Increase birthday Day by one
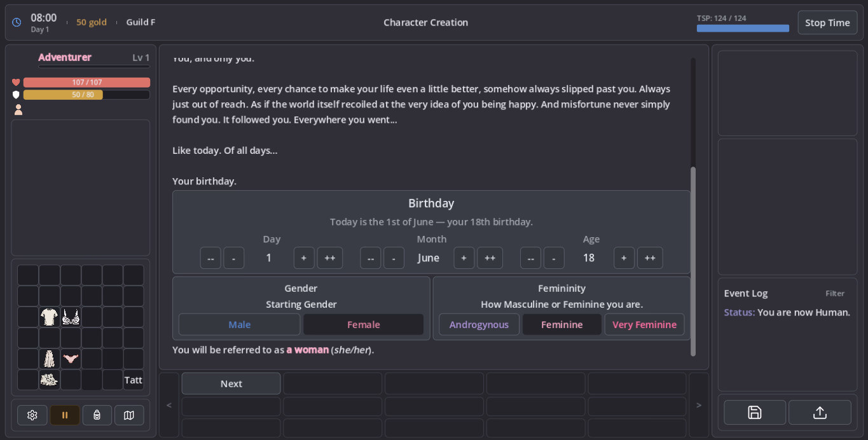The width and height of the screenshot is (868, 440). pyautogui.click(x=304, y=258)
